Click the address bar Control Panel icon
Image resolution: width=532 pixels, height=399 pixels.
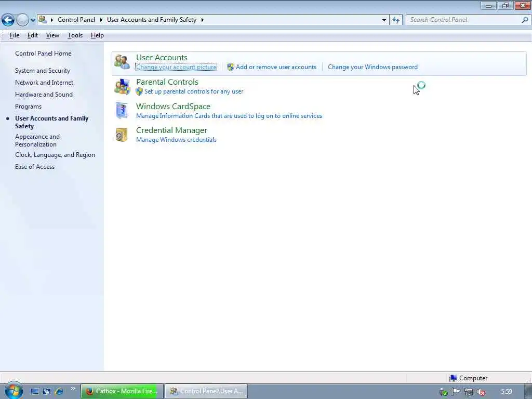pos(43,20)
